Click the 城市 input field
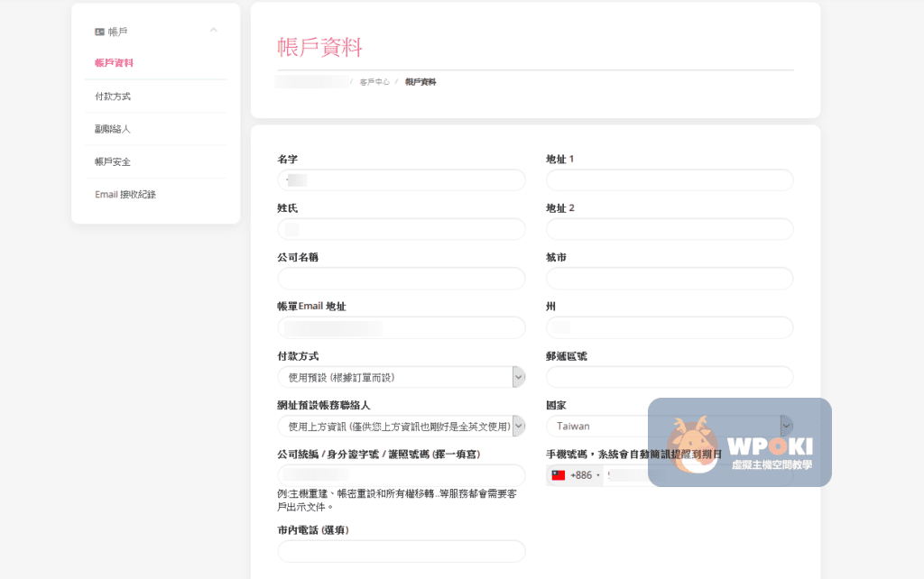The height and width of the screenshot is (579, 924). pos(670,279)
